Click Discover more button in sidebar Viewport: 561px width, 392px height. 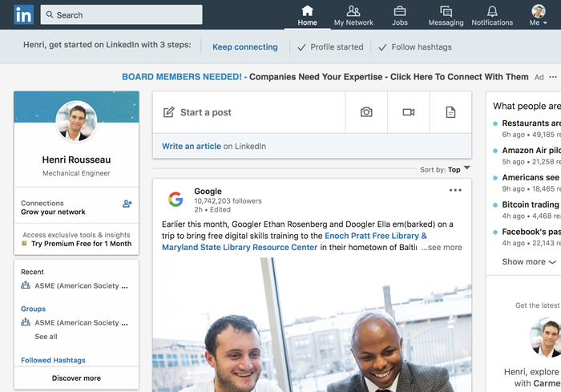pyautogui.click(x=76, y=378)
